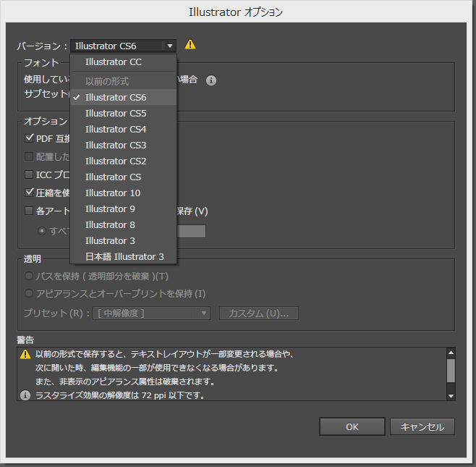Enable the ICC プロファイル checkbox
Viewport: 476px width, 467px height.
point(29,174)
